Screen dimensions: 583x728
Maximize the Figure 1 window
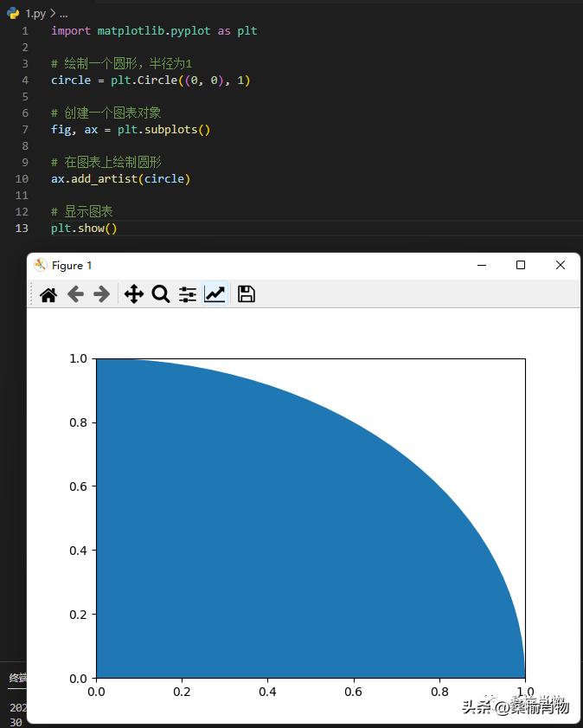[x=521, y=265]
